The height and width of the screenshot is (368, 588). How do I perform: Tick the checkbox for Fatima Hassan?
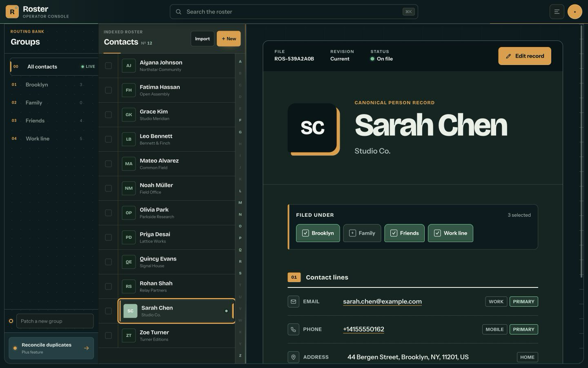tap(108, 90)
